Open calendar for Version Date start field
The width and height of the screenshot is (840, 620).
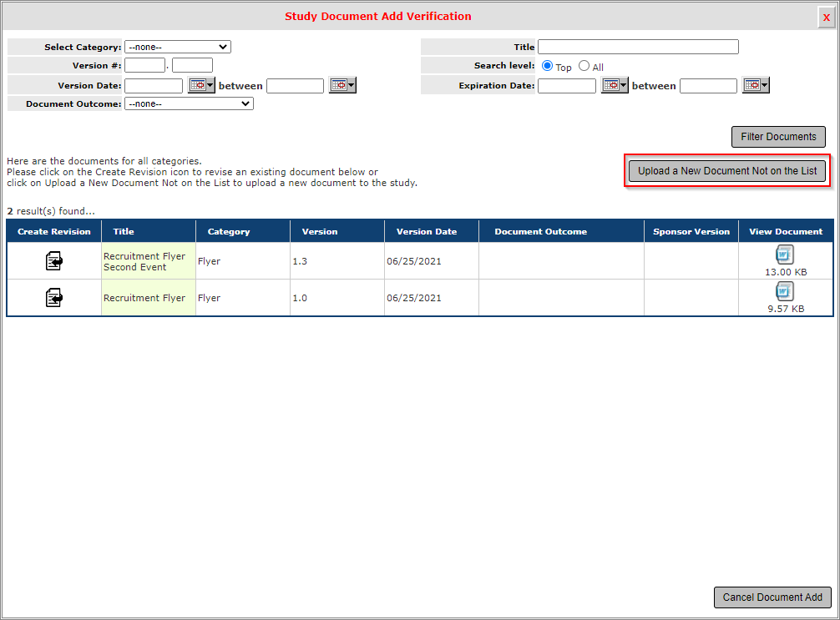tap(201, 85)
